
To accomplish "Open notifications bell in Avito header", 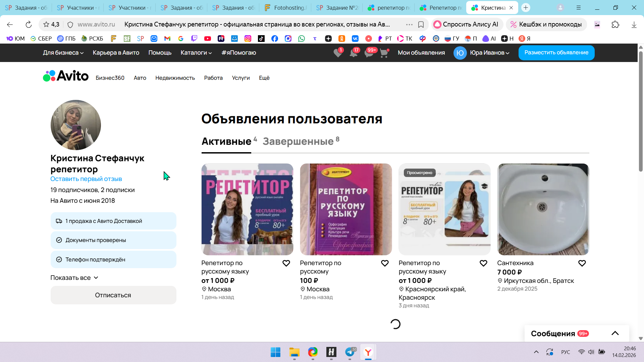I will pos(353,53).
